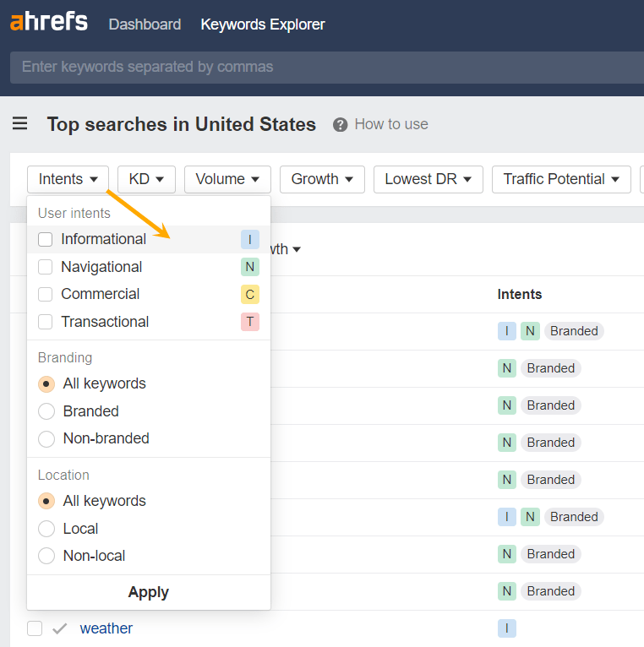This screenshot has width=644, height=647.
Task: Select the weather keyword row checkbox
Action: 35,628
